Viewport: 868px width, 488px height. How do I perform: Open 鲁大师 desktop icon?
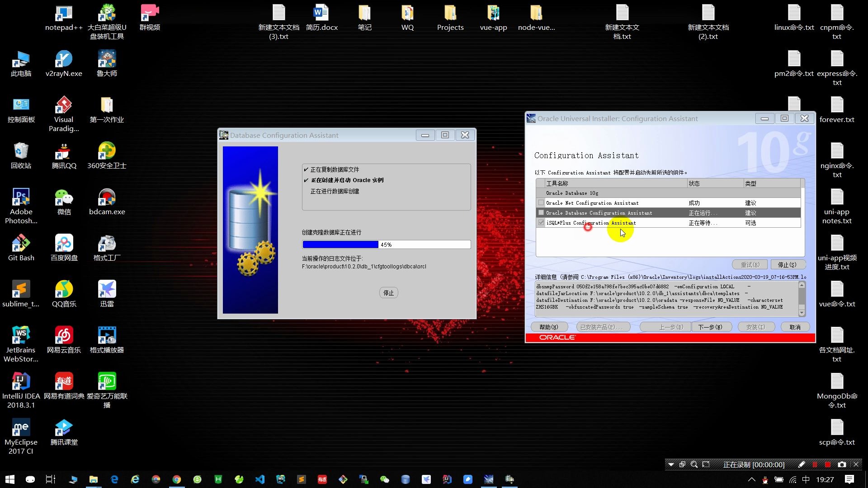point(107,64)
